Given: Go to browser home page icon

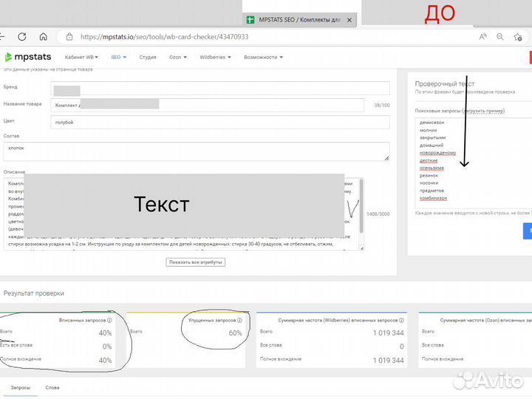Looking at the screenshot, I should coord(43,37).
